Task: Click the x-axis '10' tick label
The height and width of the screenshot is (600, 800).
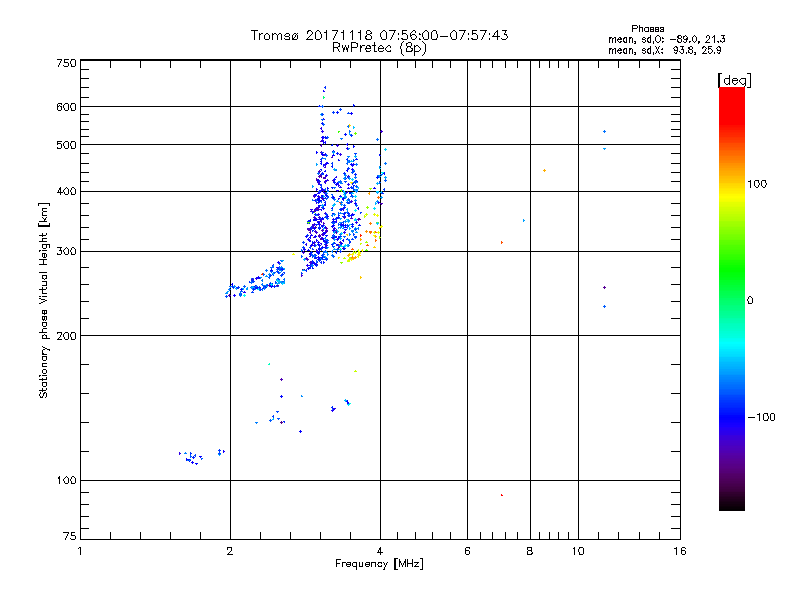Action: tap(578, 551)
